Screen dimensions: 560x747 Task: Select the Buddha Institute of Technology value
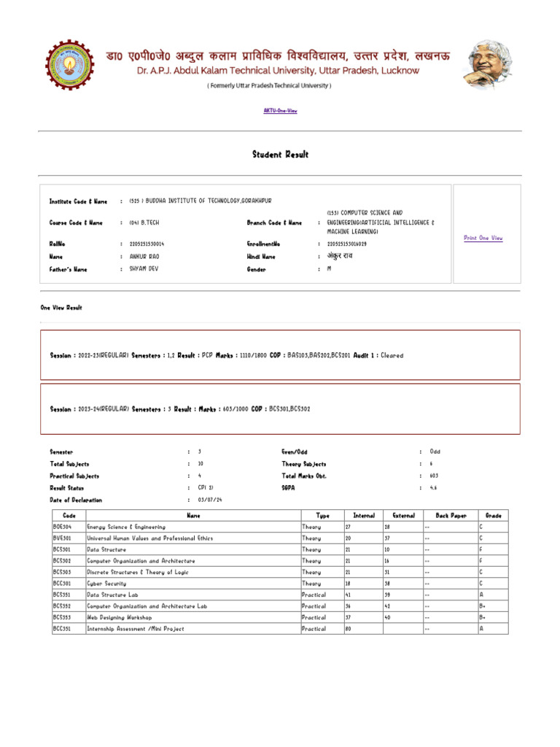[x=201, y=201]
